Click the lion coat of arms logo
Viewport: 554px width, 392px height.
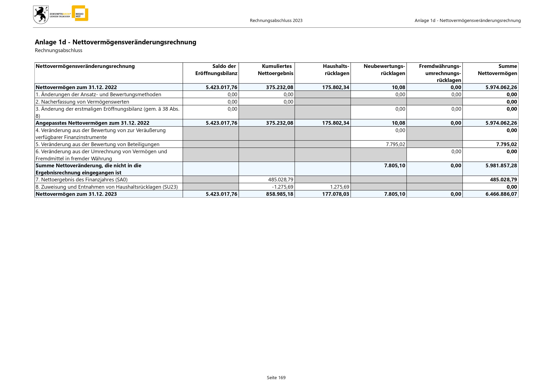coord(41,15)
